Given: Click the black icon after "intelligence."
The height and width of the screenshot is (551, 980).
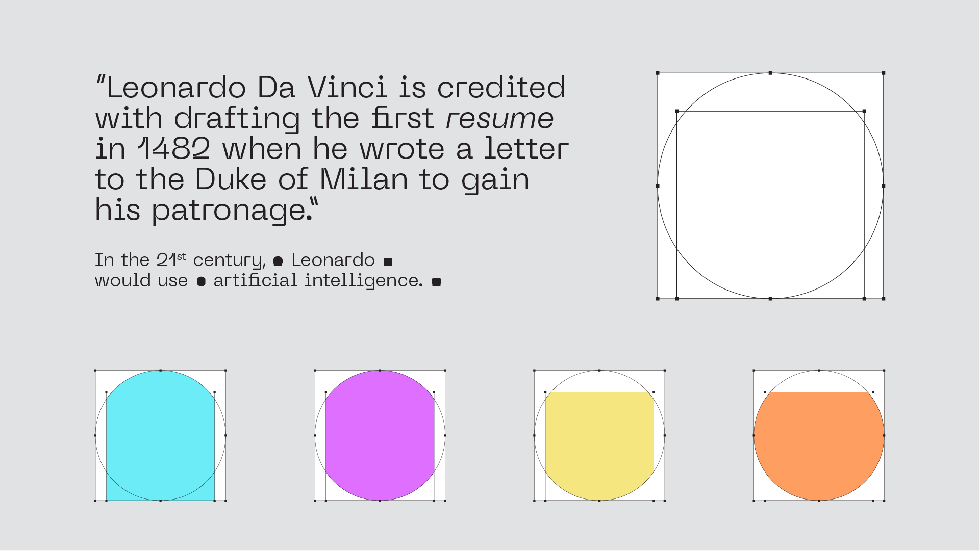Looking at the screenshot, I should tap(436, 282).
